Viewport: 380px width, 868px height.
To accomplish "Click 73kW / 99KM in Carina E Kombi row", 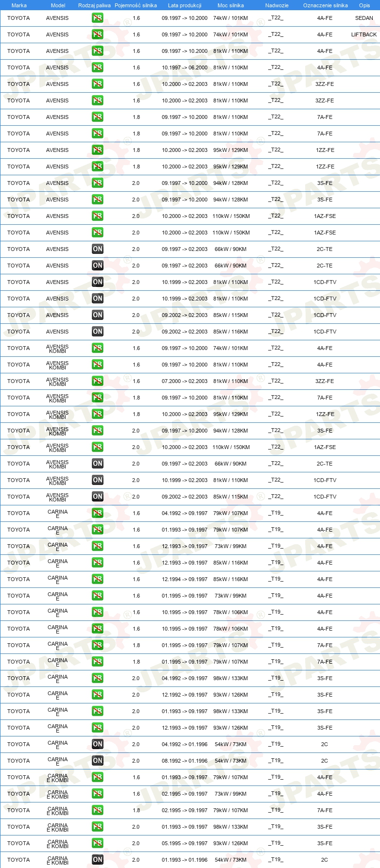I will 231,794.
